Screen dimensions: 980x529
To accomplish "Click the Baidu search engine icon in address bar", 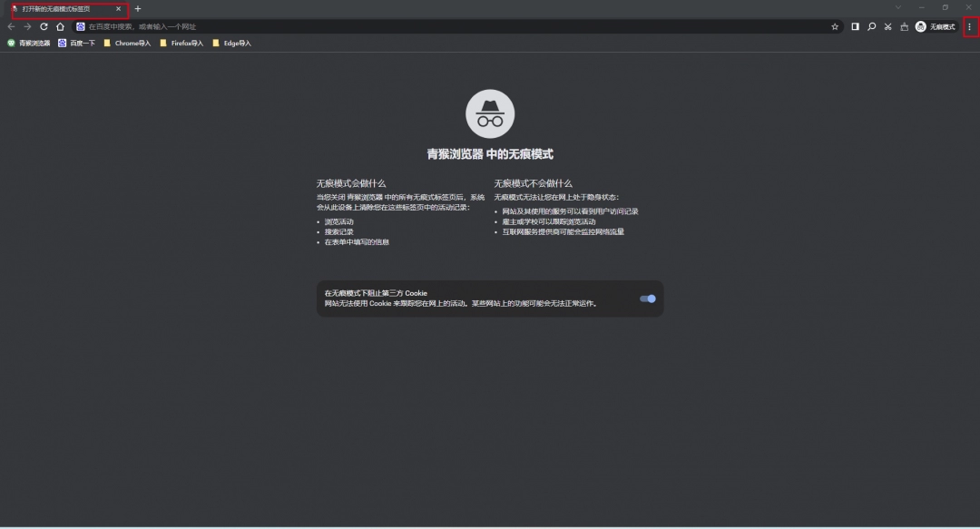I will pyautogui.click(x=81, y=27).
